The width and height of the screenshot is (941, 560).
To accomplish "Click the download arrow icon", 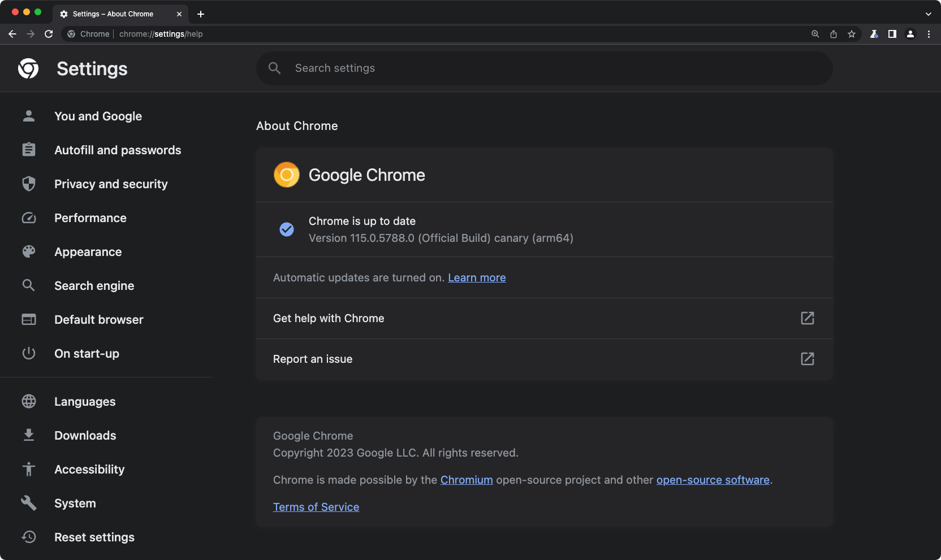I will click(29, 435).
